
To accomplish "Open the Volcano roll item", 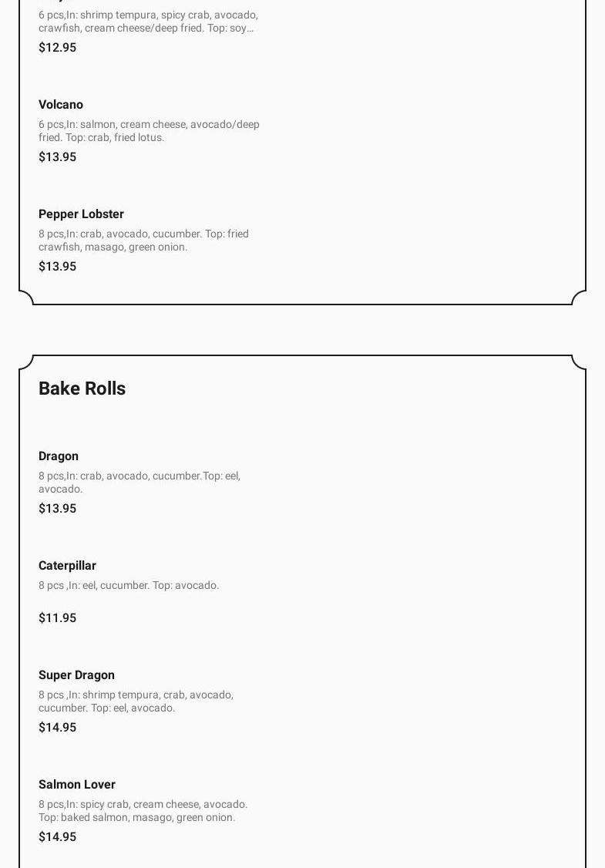I will (61, 105).
